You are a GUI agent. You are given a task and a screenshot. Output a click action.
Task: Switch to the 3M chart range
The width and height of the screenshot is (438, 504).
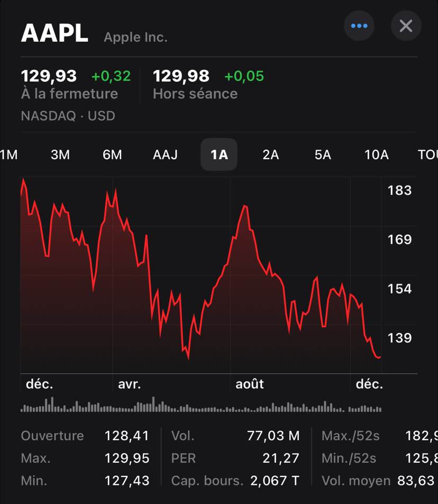coord(60,154)
